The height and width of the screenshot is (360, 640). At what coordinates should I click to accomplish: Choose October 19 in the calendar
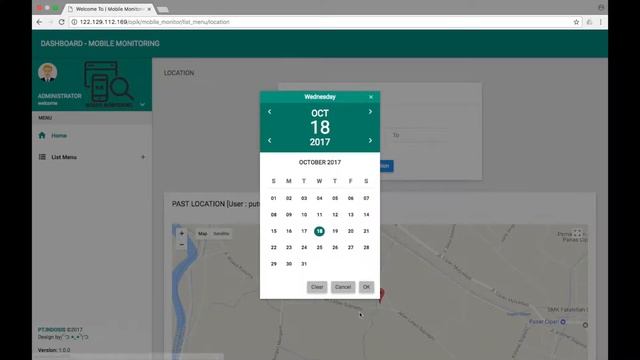335,231
